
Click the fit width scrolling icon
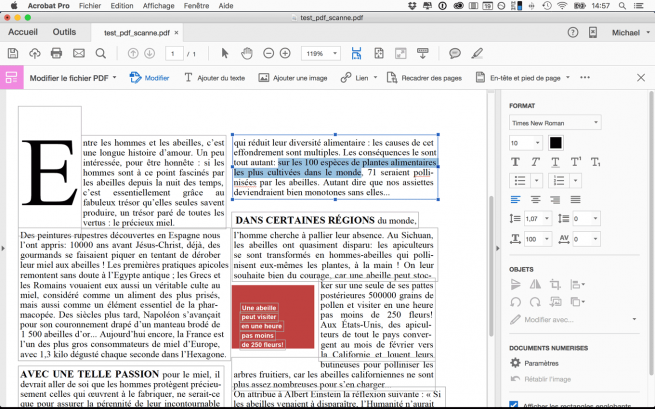tap(356, 53)
